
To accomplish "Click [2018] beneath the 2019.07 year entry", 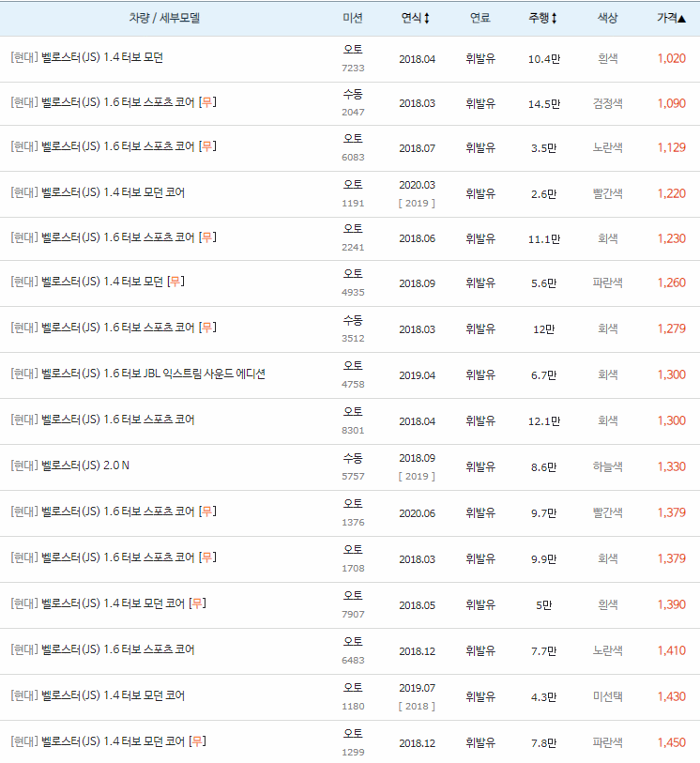I will coord(417,708).
